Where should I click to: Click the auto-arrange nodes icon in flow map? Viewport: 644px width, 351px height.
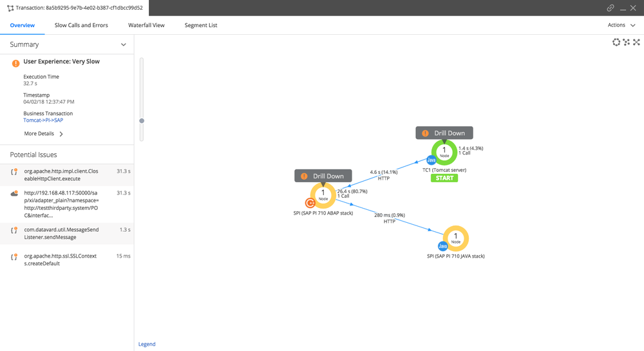point(627,42)
